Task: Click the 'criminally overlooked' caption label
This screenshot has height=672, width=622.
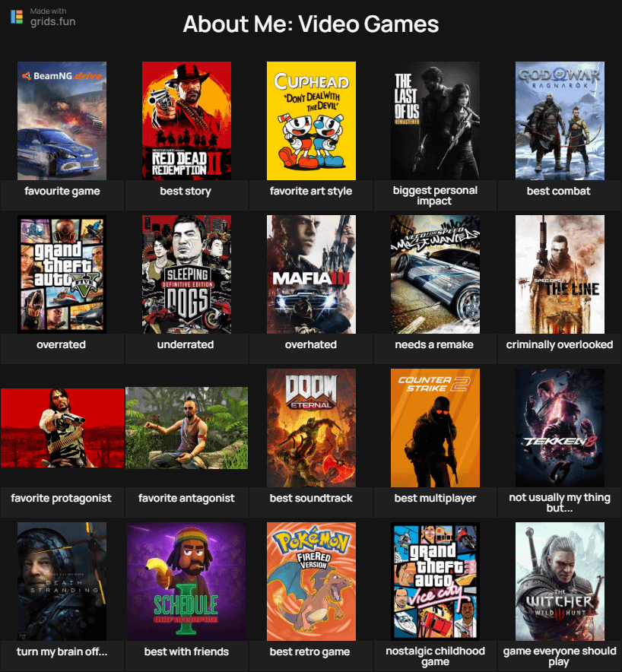Action: click(x=560, y=345)
